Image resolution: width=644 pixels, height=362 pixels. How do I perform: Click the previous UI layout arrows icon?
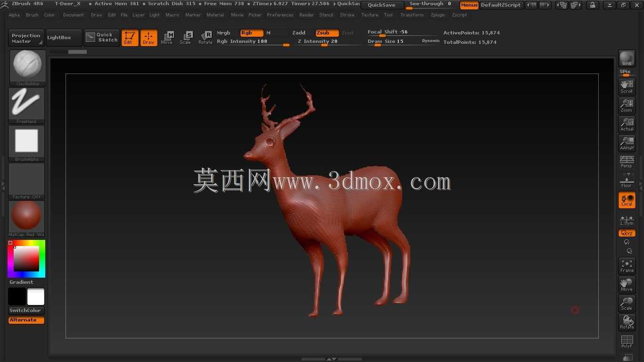point(531,5)
